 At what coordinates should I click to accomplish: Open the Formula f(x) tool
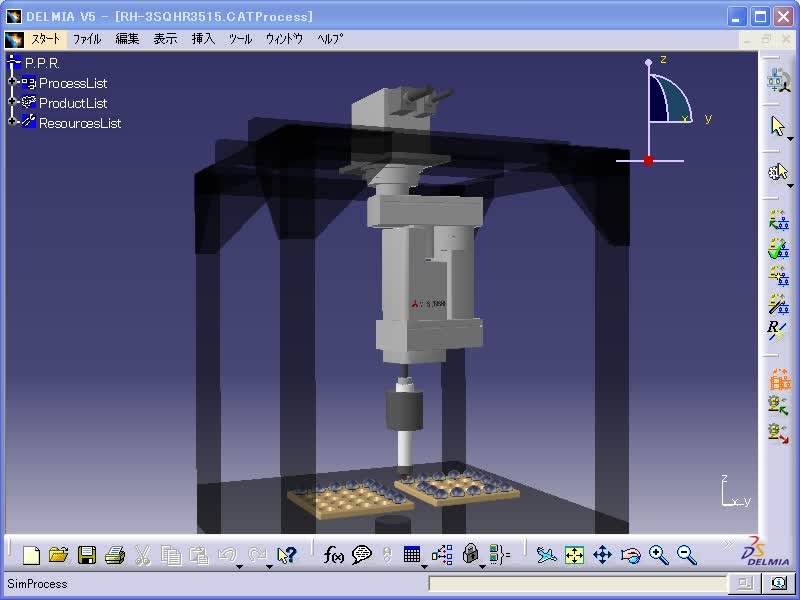(x=334, y=555)
